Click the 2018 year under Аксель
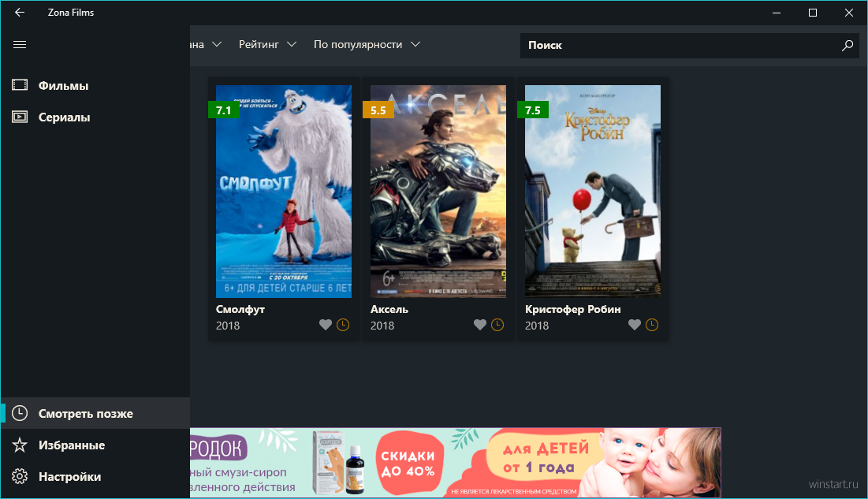The image size is (868, 499). point(382,326)
